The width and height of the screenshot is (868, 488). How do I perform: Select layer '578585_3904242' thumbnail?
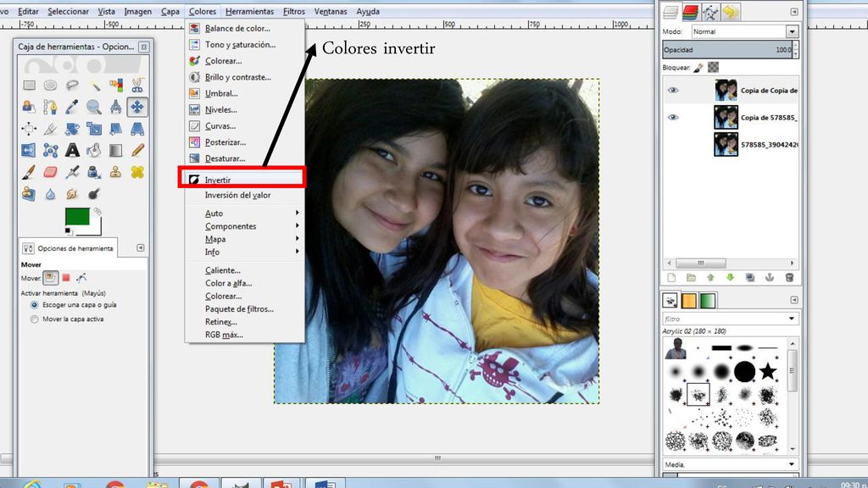726,145
